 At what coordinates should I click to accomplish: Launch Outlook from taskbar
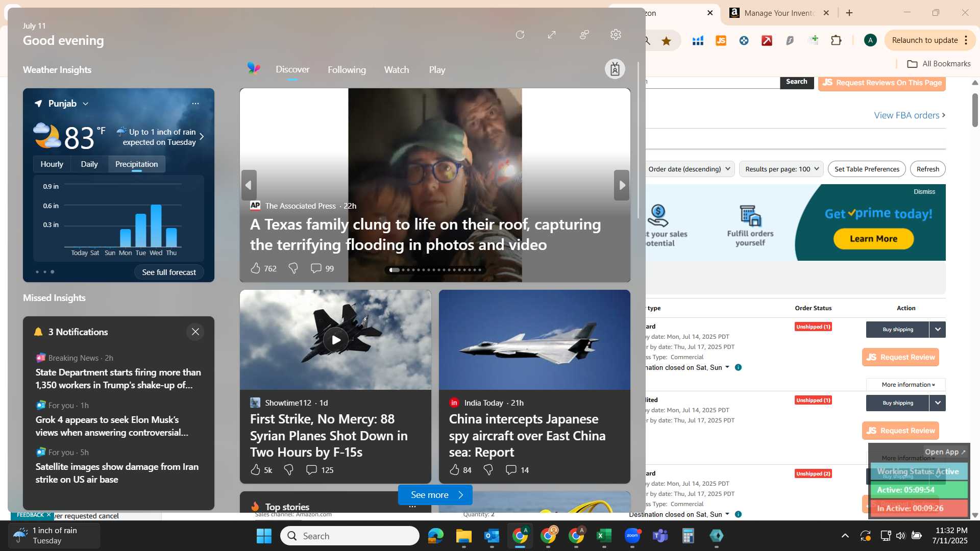(x=492, y=536)
